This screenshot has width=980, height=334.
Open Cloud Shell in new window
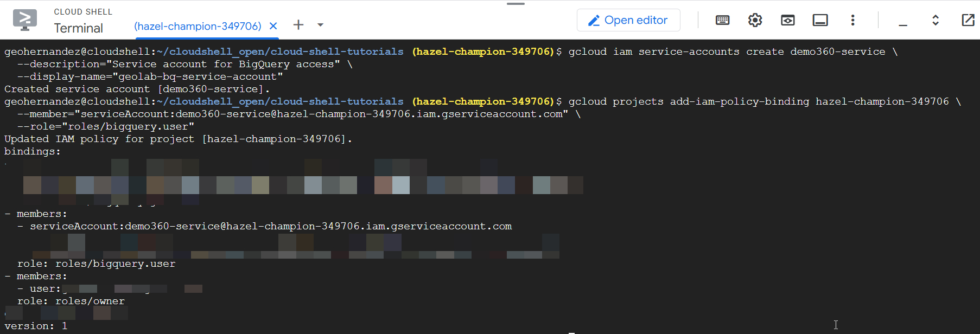click(968, 20)
